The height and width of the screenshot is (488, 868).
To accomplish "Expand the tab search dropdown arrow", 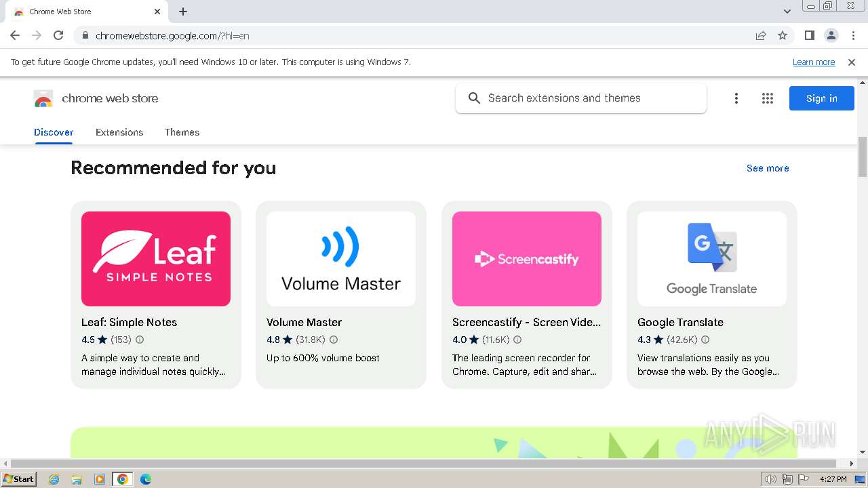I will [787, 12].
